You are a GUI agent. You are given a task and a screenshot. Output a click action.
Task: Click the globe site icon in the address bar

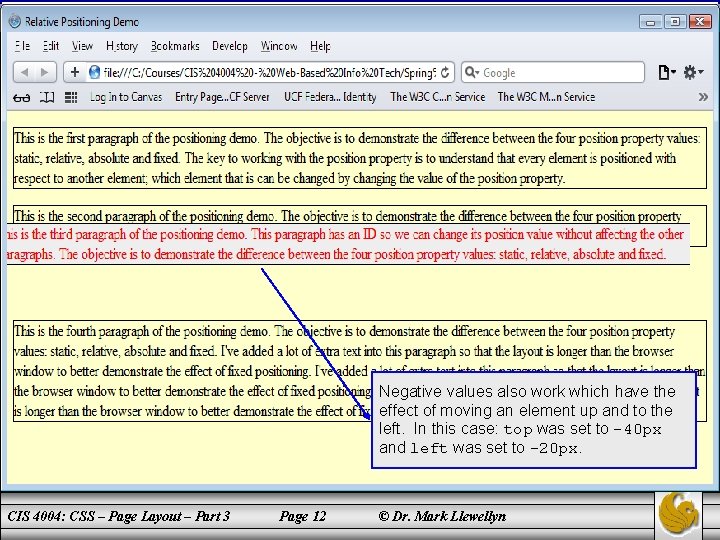[x=95, y=73]
